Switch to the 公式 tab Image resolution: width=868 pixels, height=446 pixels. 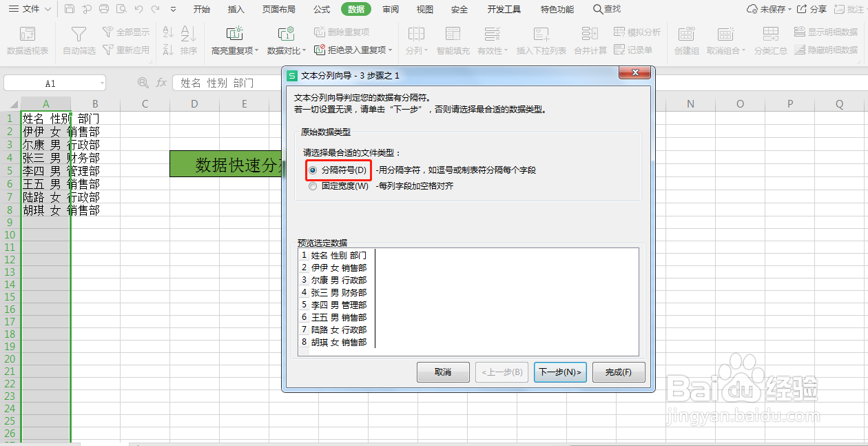(322, 9)
